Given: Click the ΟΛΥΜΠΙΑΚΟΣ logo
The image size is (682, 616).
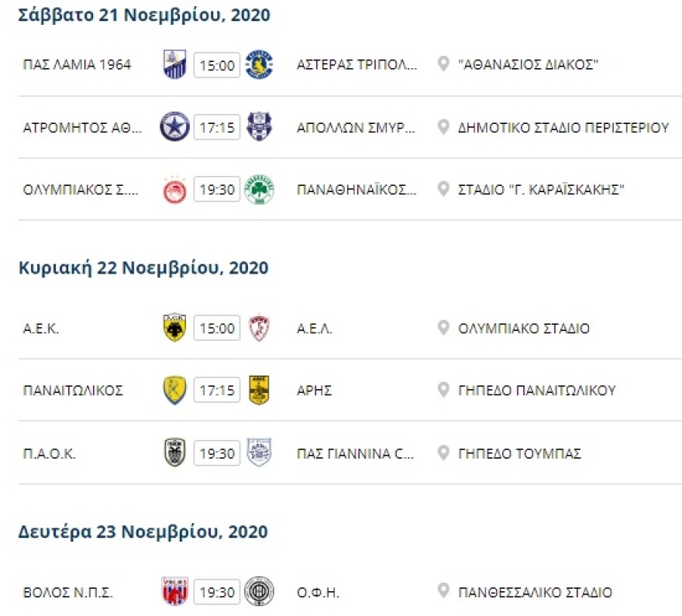Looking at the screenshot, I should click(174, 189).
